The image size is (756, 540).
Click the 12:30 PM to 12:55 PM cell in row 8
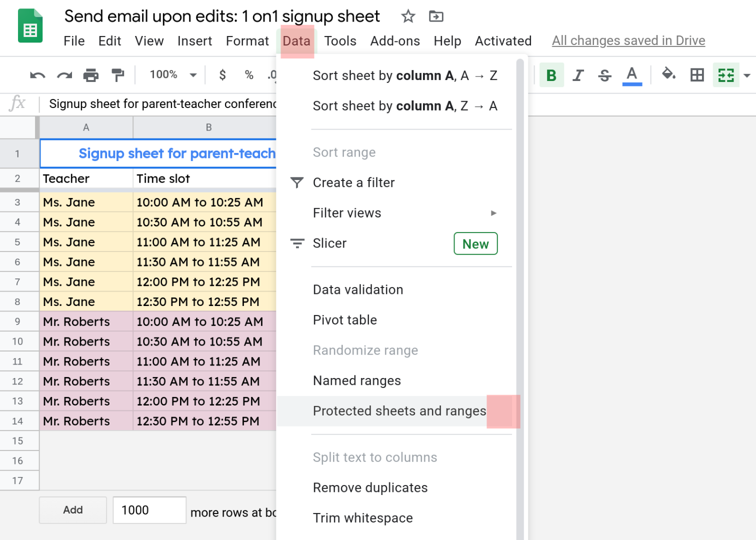[205, 302]
